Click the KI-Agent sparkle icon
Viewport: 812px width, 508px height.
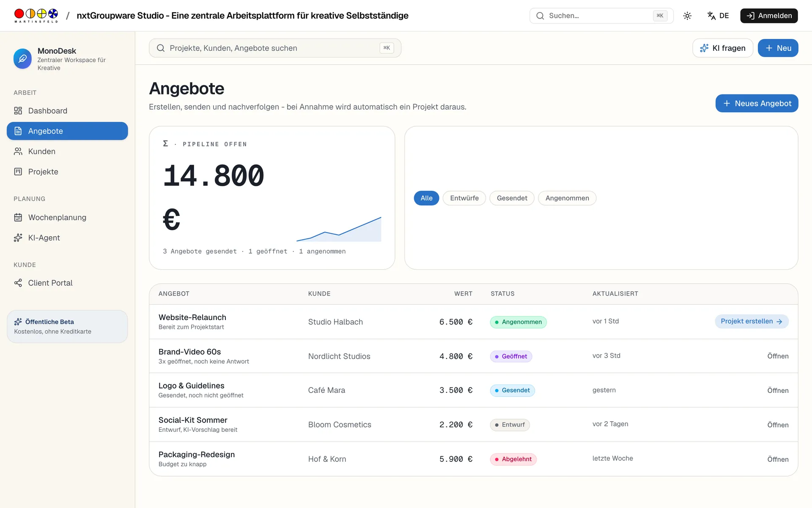pos(18,237)
